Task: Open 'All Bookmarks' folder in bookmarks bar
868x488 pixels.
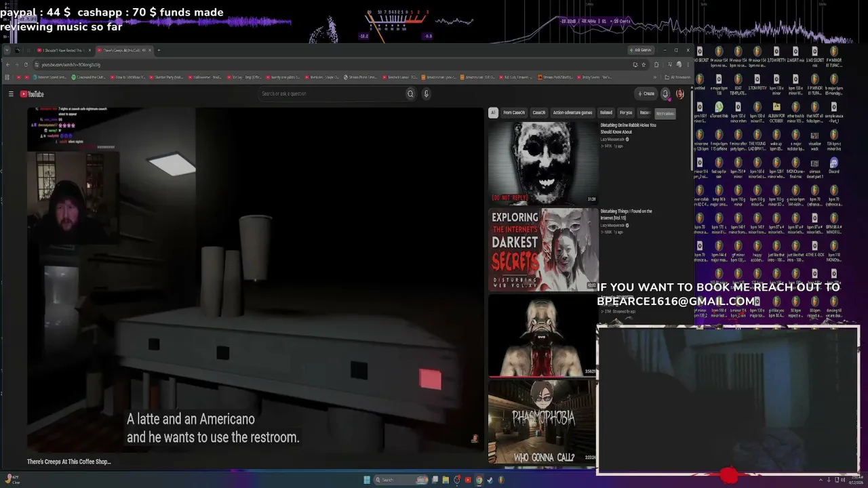Action: coord(677,77)
